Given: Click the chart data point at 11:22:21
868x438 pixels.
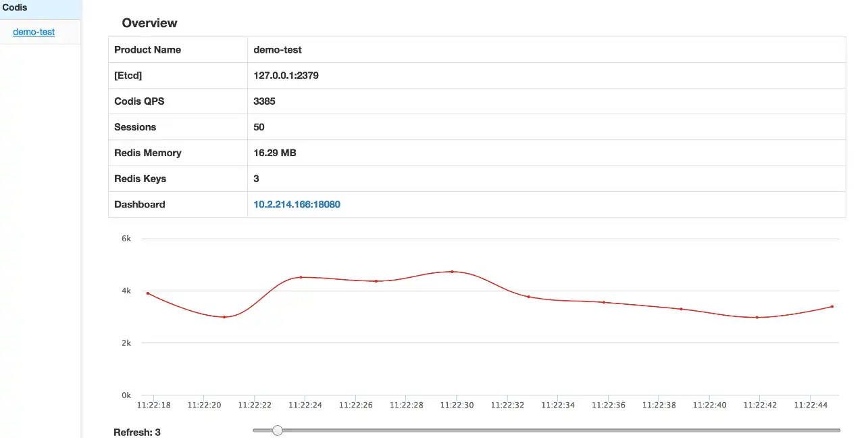Looking at the screenshot, I should (224, 317).
